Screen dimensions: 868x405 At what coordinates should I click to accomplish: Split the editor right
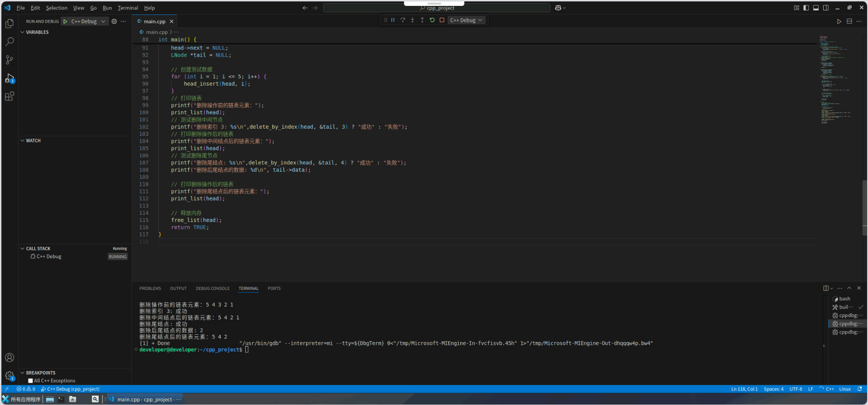click(x=849, y=21)
